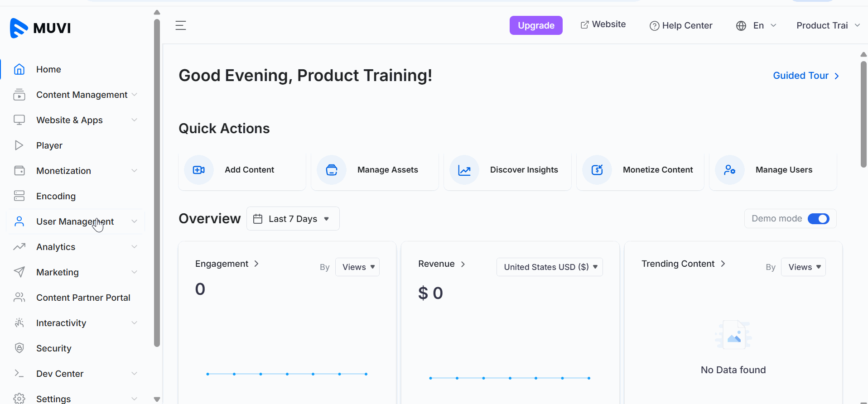Click the Player play-triangle icon
This screenshot has height=404, width=868.
[x=19, y=145]
